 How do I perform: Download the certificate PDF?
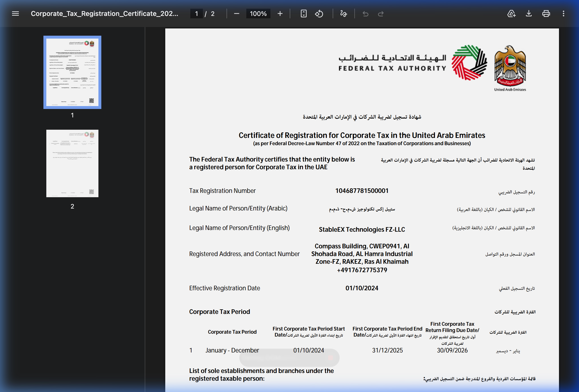click(x=529, y=14)
